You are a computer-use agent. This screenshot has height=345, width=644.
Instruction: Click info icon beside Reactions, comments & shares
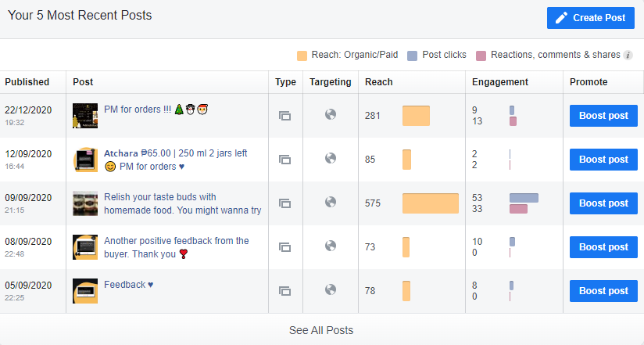(x=628, y=56)
